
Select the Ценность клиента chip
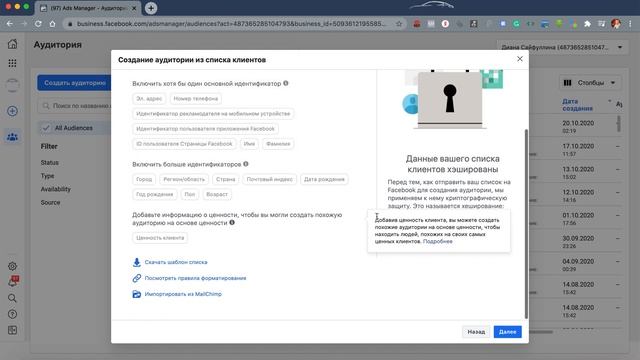[160, 238]
